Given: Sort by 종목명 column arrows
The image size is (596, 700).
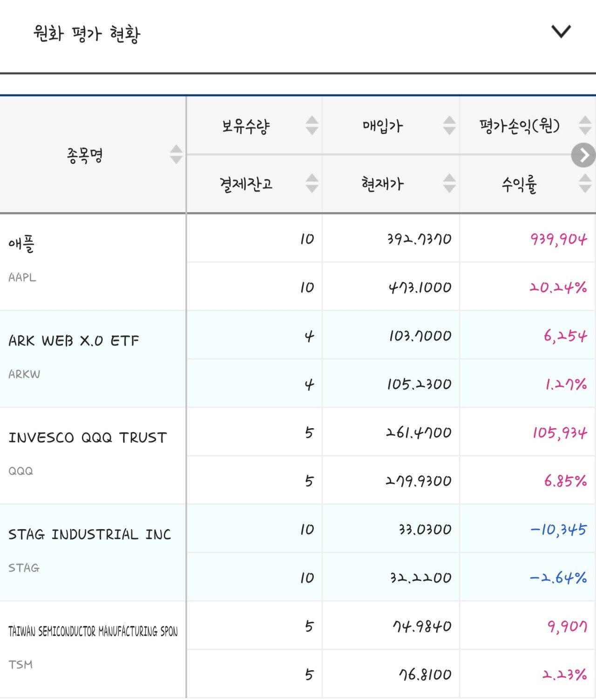Looking at the screenshot, I should point(176,155).
